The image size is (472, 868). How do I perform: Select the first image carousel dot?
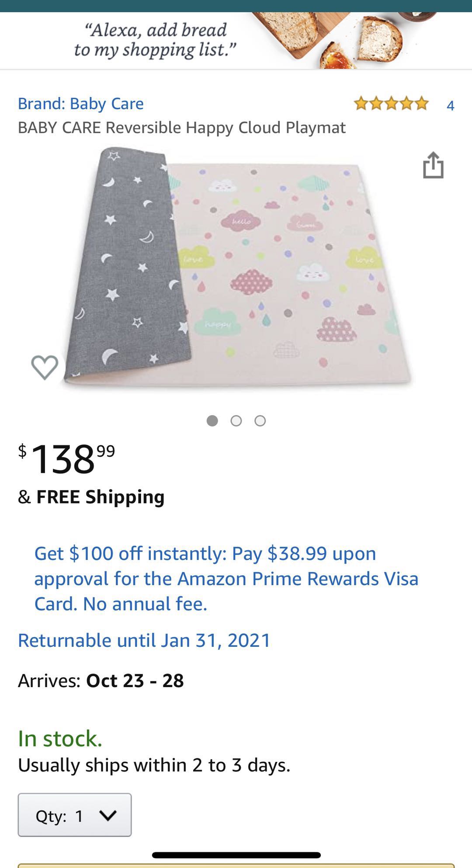(212, 420)
